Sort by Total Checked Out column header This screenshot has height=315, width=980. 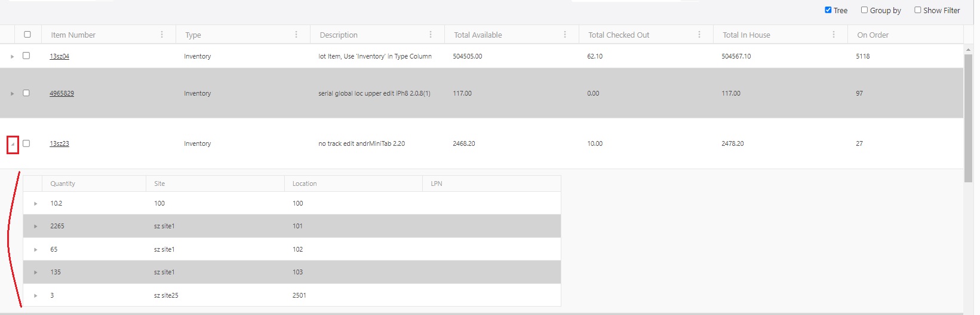[x=619, y=35]
